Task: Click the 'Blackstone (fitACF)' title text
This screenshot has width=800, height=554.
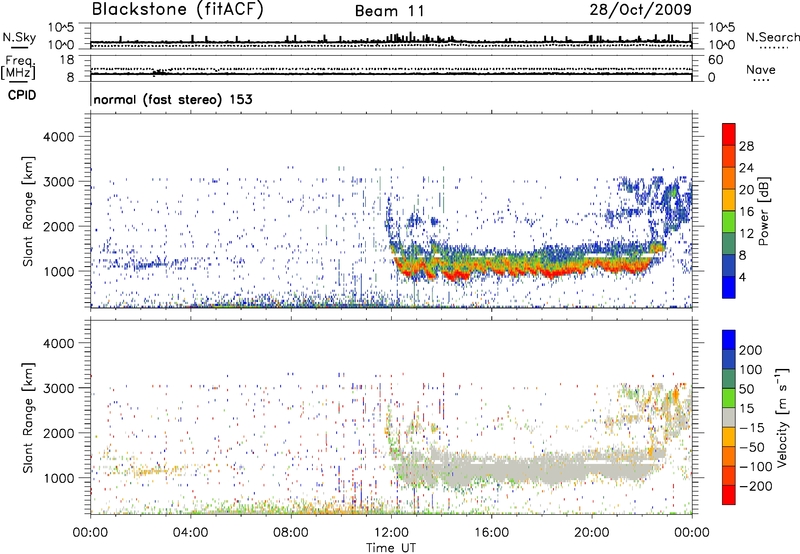Action: pos(177,9)
